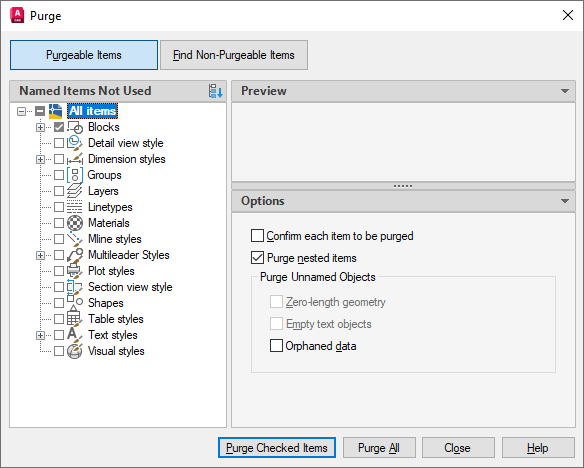Click the Materials checkered sphere icon
Viewport: 584px width, 468px height.
pyautogui.click(x=75, y=223)
